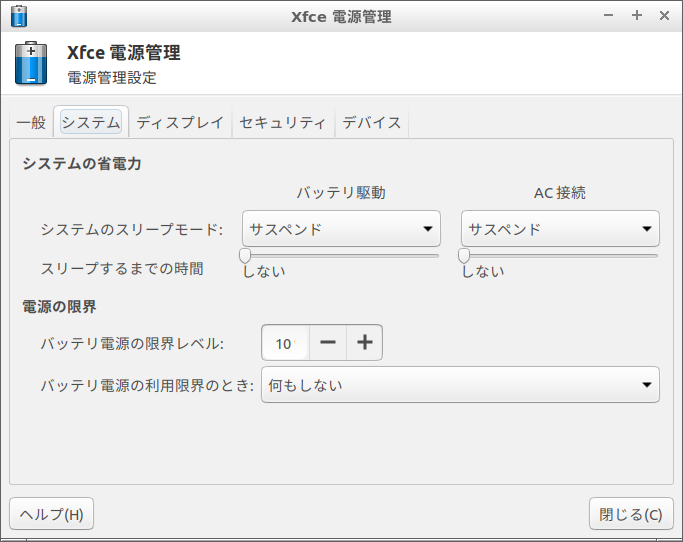
Task: Minimize the Xfce 電源管理 window
Action: [x=609, y=16]
